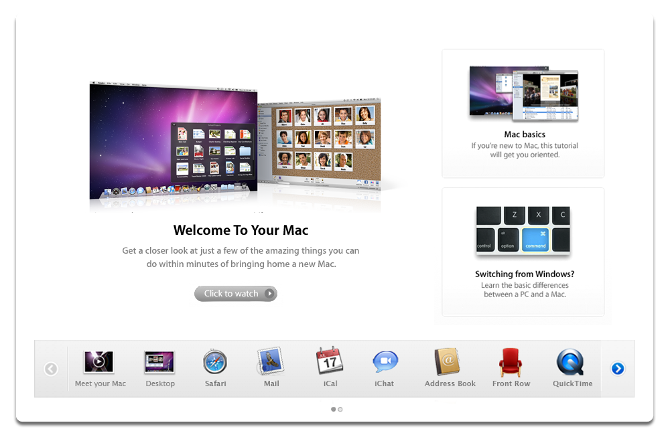Click "If you're new to Mac" description
The width and height of the screenshot is (670, 435).
point(524,150)
